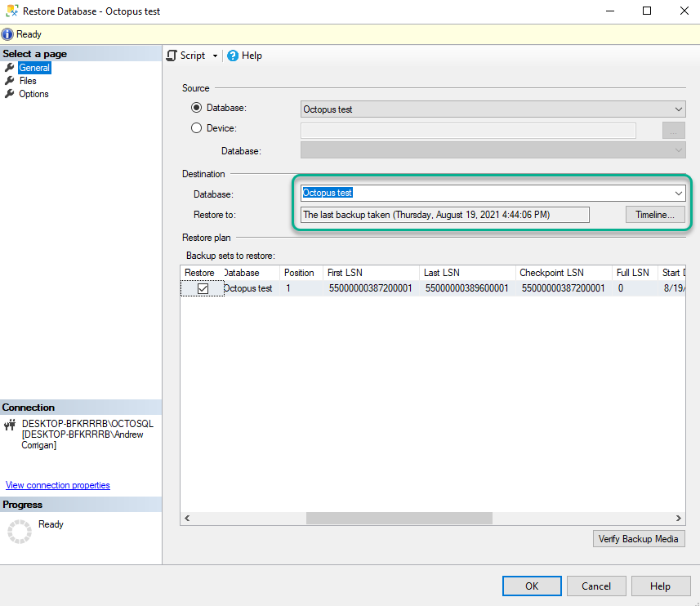Click the backup grid horizontal scrollbar
Viewport: 700px width, 606px height.
pos(400,518)
